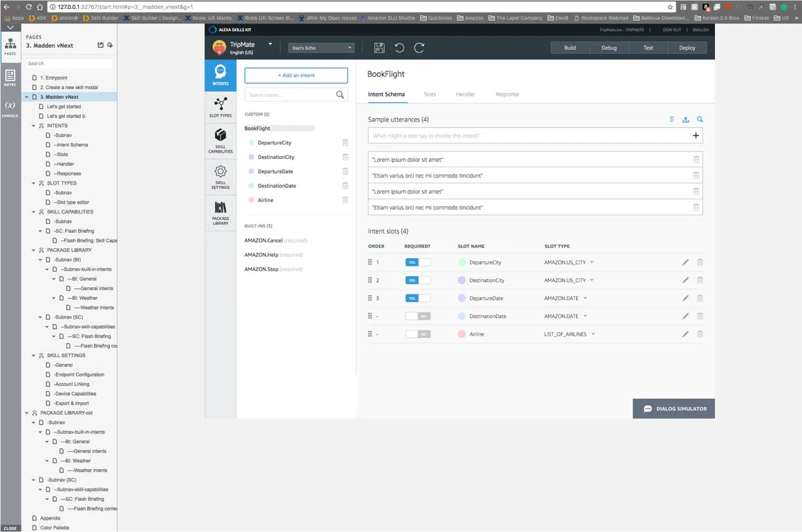Image resolution: width=802 pixels, height=532 pixels.
Task: Open the Intents sidebar icon
Action: point(220,75)
